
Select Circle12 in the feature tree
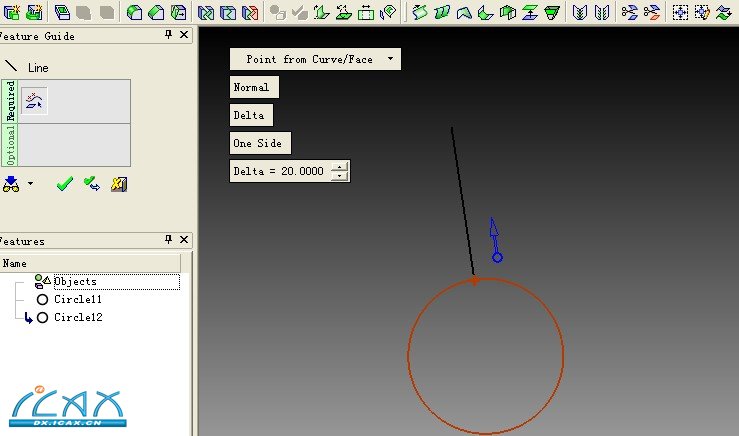click(78, 317)
